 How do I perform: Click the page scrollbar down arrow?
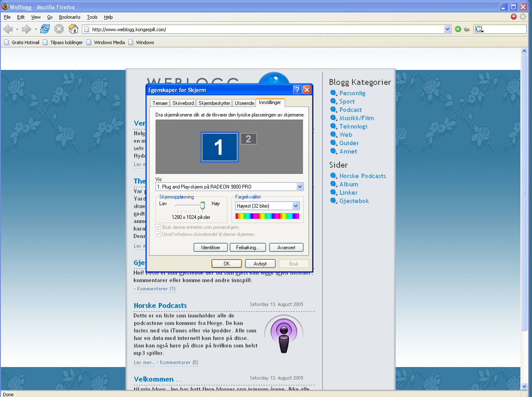(x=524, y=386)
